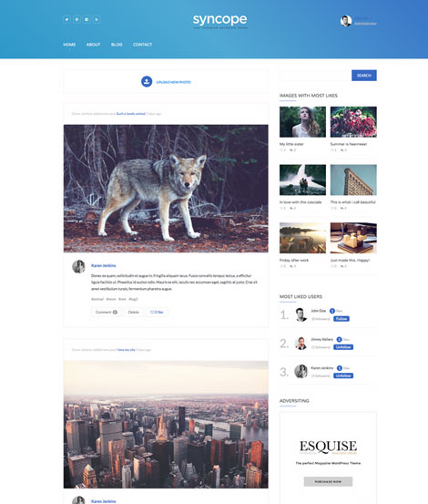
Task: Open the About navigation link
Action: click(x=94, y=45)
